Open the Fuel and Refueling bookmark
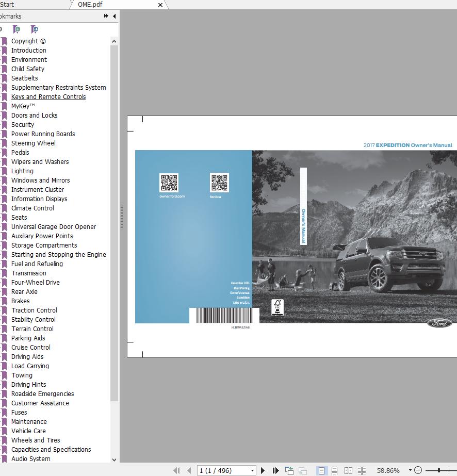The image size is (457, 476). (x=37, y=264)
